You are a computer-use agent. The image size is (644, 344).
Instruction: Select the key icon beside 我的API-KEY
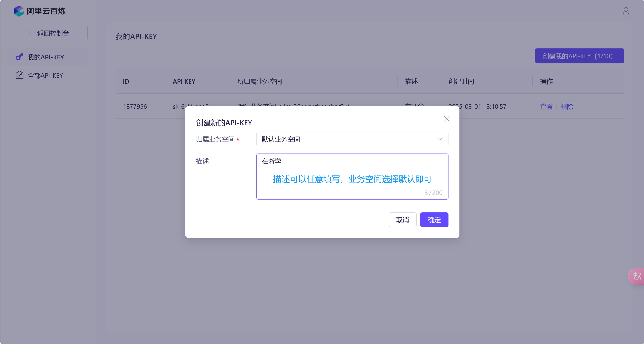[x=19, y=56]
